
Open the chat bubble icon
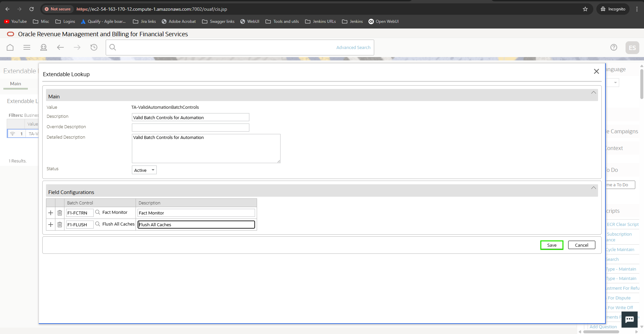pyautogui.click(x=629, y=319)
